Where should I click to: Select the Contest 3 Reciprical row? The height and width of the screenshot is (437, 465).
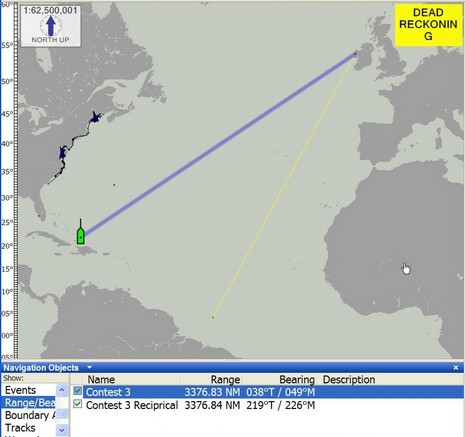tap(267, 405)
